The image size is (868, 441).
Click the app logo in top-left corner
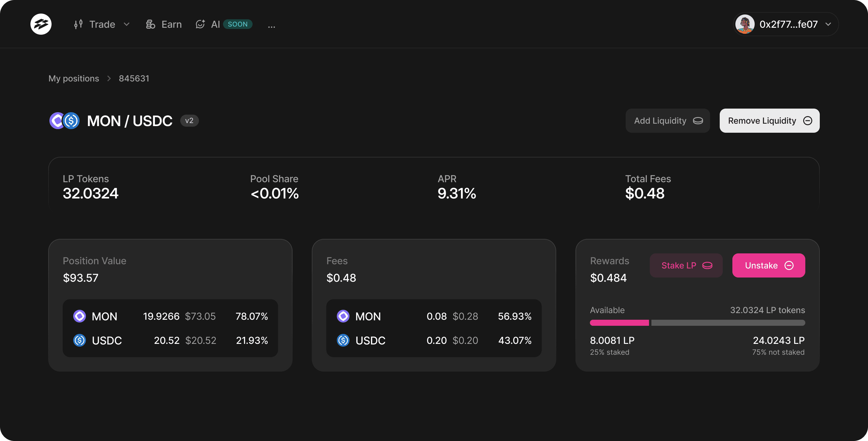pyautogui.click(x=41, y=24)
